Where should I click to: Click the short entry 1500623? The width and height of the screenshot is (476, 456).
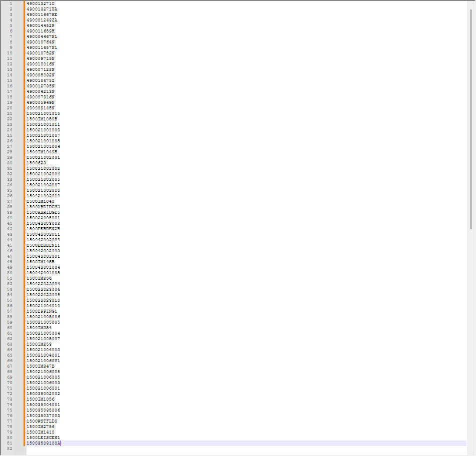point(36,163)
